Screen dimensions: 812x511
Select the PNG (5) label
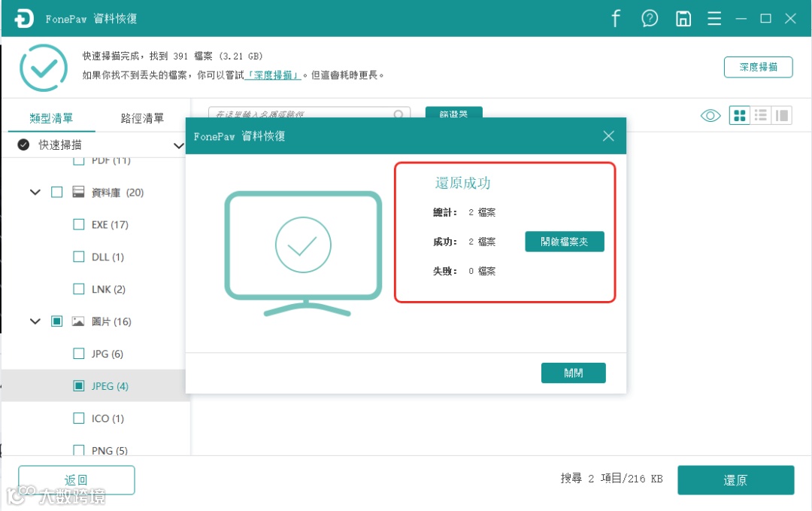click(x=109, y=450)
